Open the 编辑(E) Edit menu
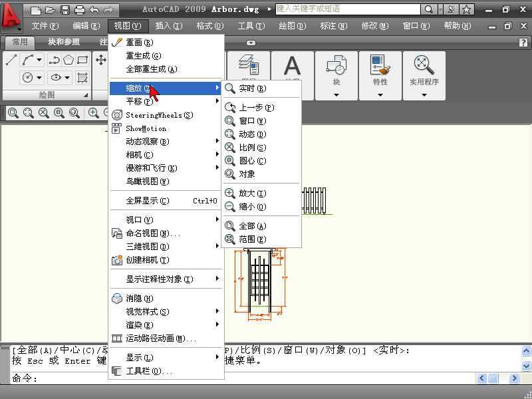This screenshot has height=399, width=532. tap(86, 26)
